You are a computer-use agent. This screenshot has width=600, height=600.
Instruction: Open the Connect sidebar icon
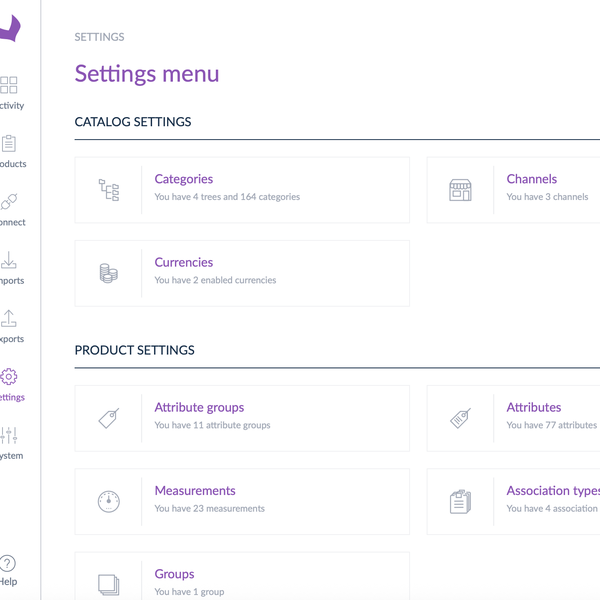(x=9, y=202)
